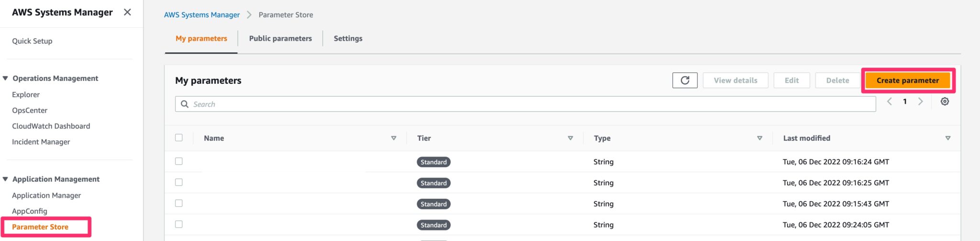Screen dimensions: 980x241
Task: Open Incident Manager in sidebar
Action: 41,142
